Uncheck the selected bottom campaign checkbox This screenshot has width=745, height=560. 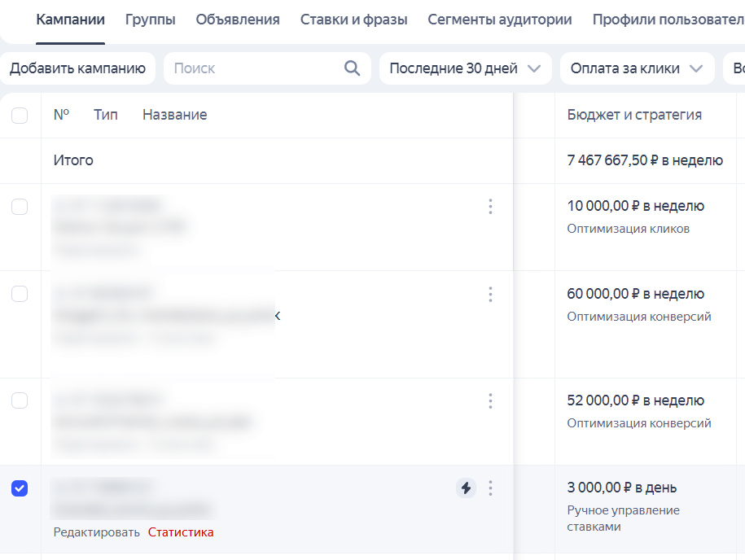(20, 488)
